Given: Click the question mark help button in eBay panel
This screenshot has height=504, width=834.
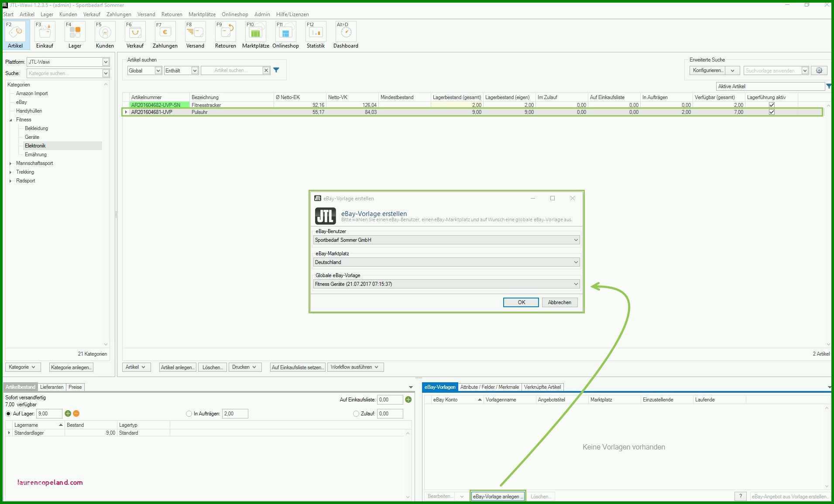Looking at the screenshot, I should (x=741, y=496).
